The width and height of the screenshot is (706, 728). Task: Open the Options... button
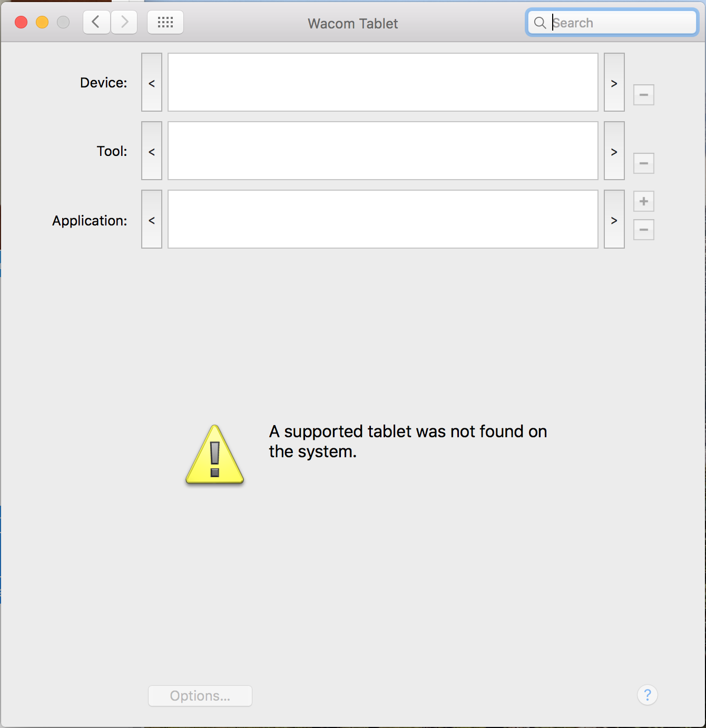pyautogui.click(x=200, y=696)
